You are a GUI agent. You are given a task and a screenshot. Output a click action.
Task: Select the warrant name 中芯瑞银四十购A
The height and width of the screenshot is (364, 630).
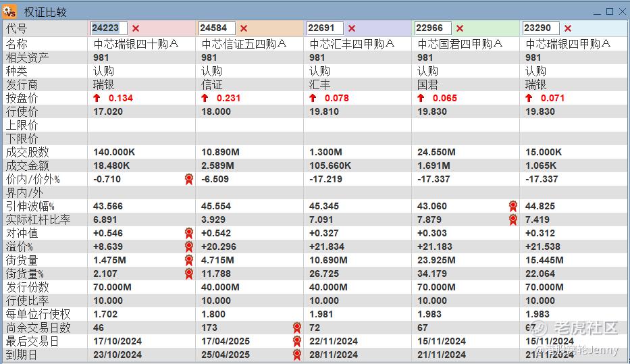(x=136, y=44)
